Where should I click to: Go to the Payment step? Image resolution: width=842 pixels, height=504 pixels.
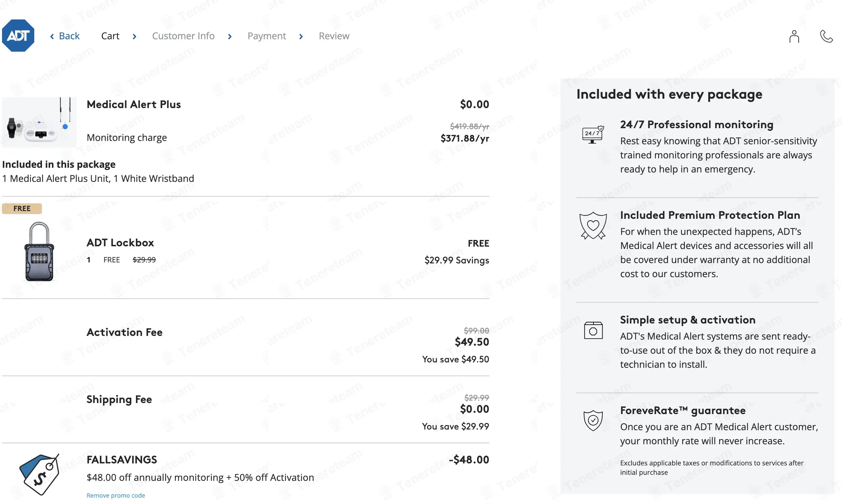[266, 36]
